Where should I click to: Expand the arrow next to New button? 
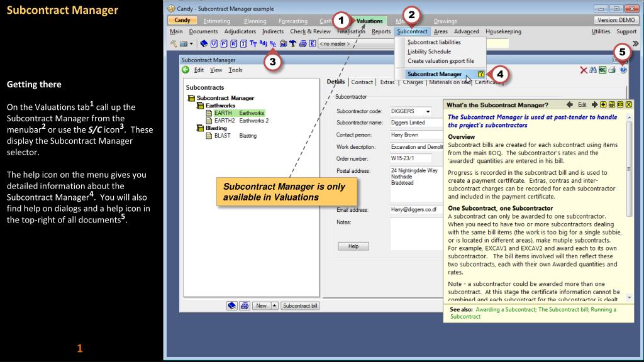(x=274, y=305)
